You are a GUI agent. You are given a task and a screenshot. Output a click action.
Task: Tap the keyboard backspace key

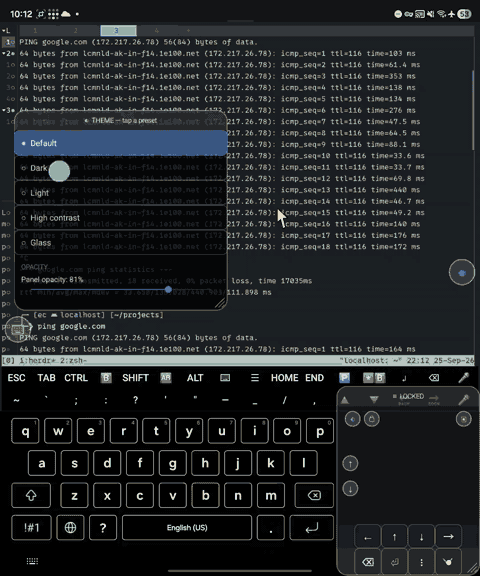tap(314, 496)
